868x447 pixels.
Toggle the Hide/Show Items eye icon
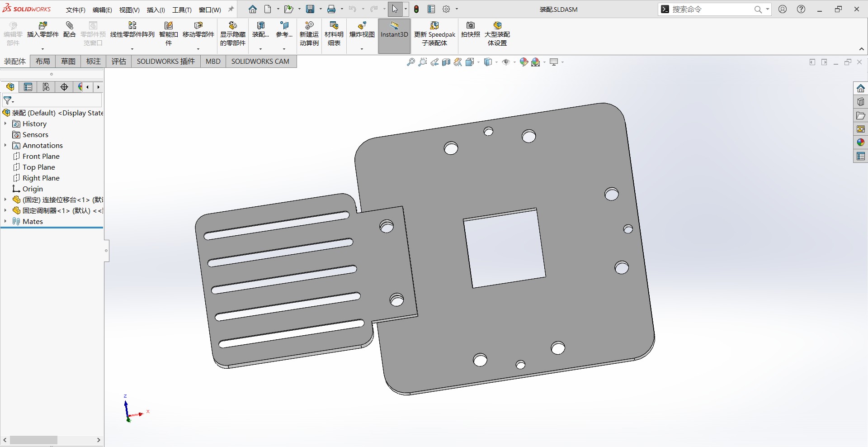[x=506, y=62]
